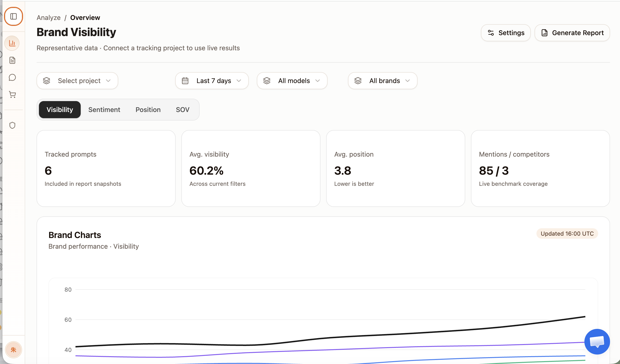620x364 pixels.
Task: Open the blue chat support bubble
Action: click(x=597, y=342)
